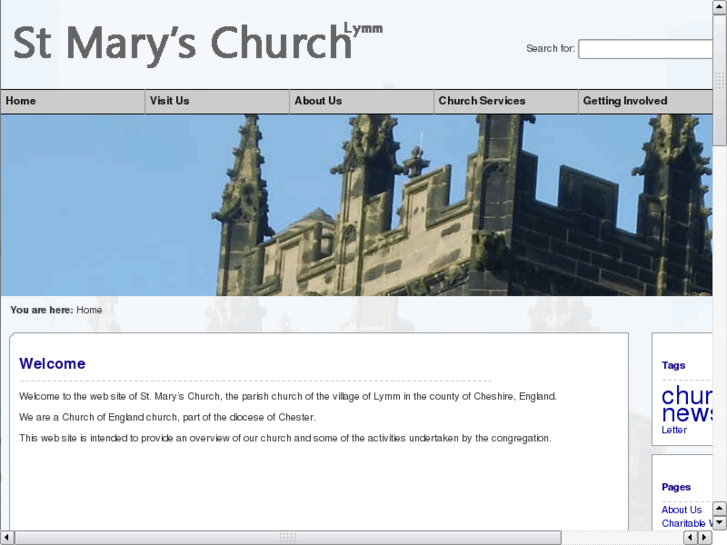
Task: Click the horizontal scrollbar left arrow near right end
Action: 690,538
